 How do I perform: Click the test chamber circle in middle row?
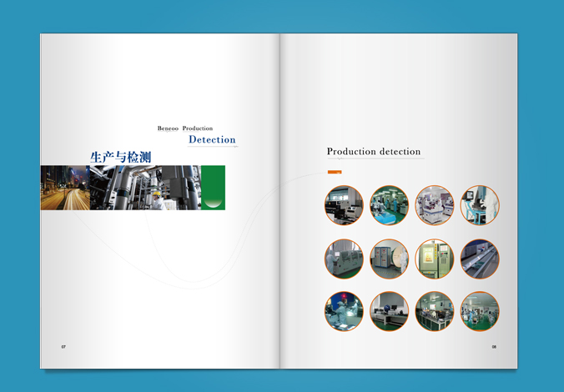[x=435, y=259]
